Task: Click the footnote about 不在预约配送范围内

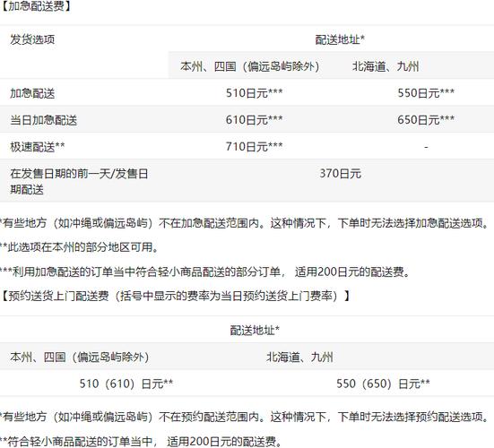Action: [x=245, y=418]
